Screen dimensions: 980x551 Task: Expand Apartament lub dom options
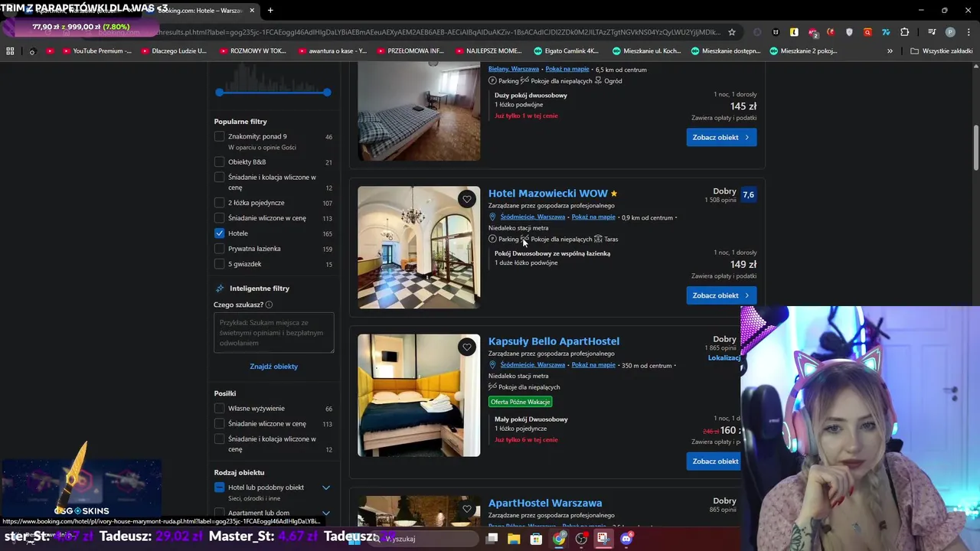point(326,513)
